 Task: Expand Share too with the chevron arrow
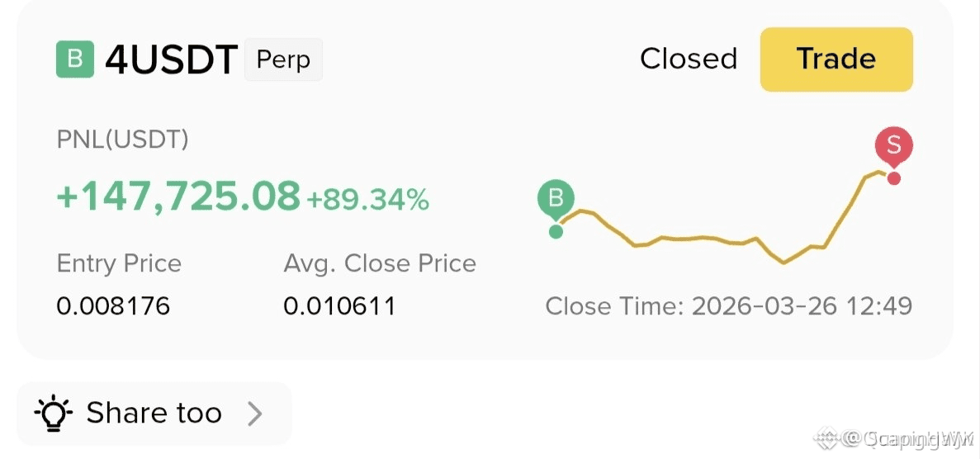[254, 414]
